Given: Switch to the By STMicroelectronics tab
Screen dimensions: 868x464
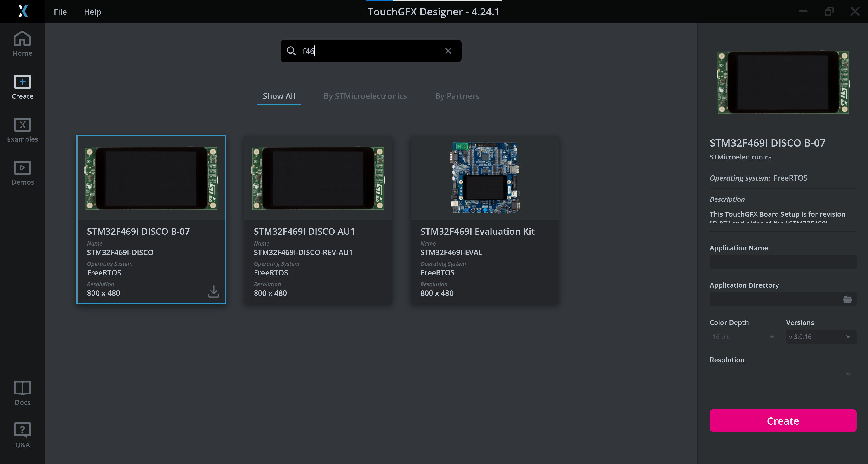Looking at the screenshot, I should [365, 96].
